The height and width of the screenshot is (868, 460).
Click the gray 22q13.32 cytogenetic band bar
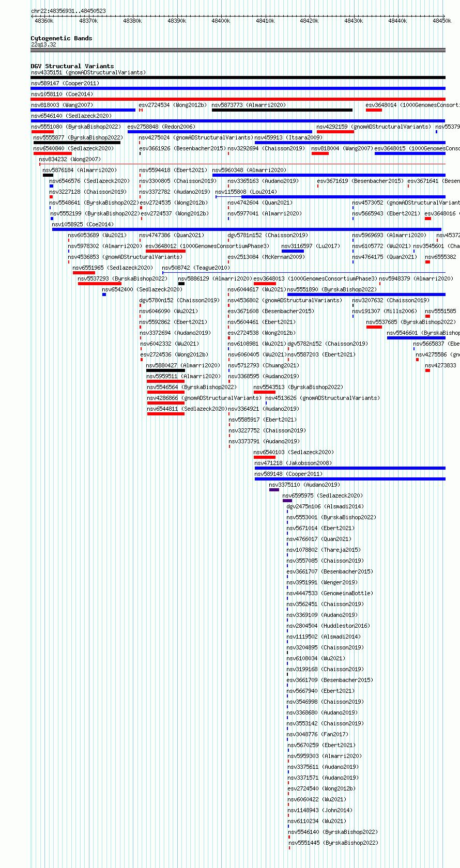click(x=238, y=50)
